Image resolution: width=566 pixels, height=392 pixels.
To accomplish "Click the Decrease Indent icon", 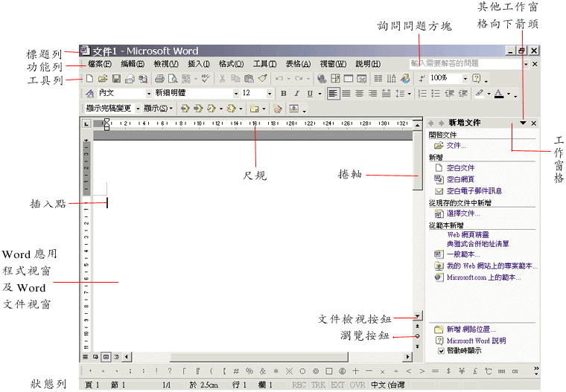I will pos(449,94).
